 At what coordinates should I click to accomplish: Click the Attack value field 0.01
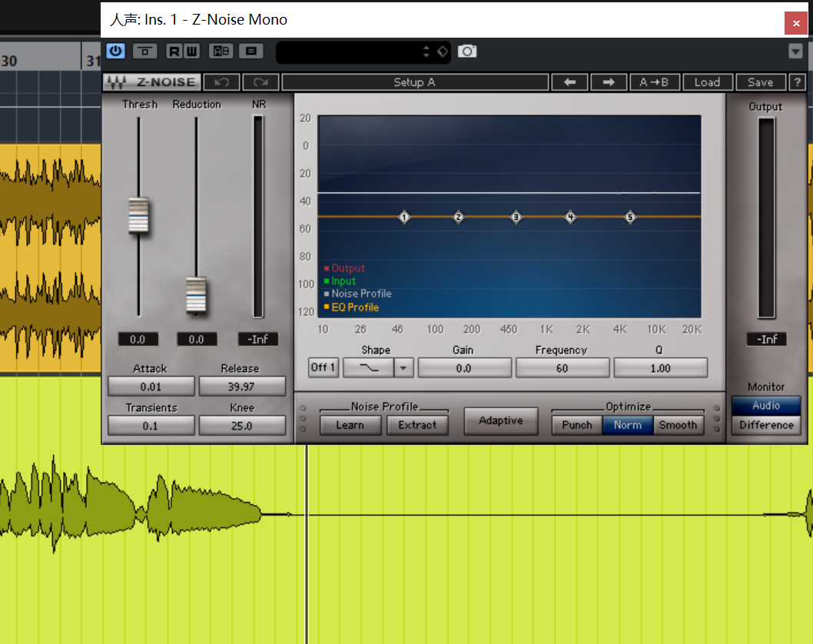[x=151, y=387]
